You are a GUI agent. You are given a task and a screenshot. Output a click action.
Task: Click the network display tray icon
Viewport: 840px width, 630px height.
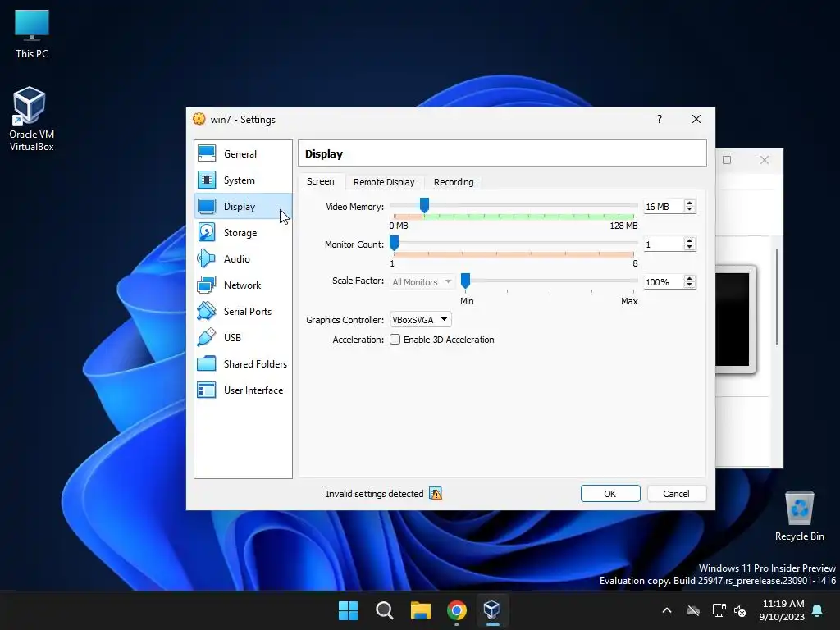click(719, 610)
